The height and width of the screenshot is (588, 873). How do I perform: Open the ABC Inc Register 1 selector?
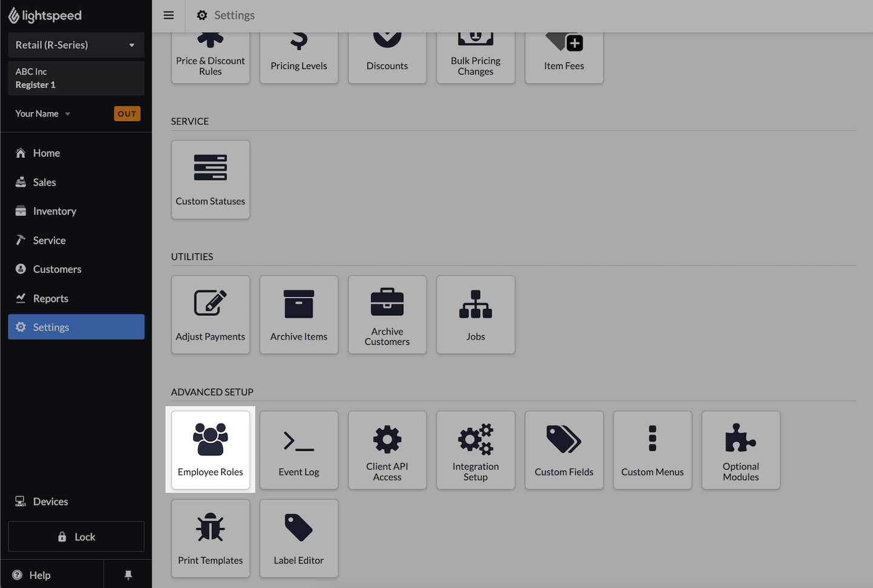(76, 78)
